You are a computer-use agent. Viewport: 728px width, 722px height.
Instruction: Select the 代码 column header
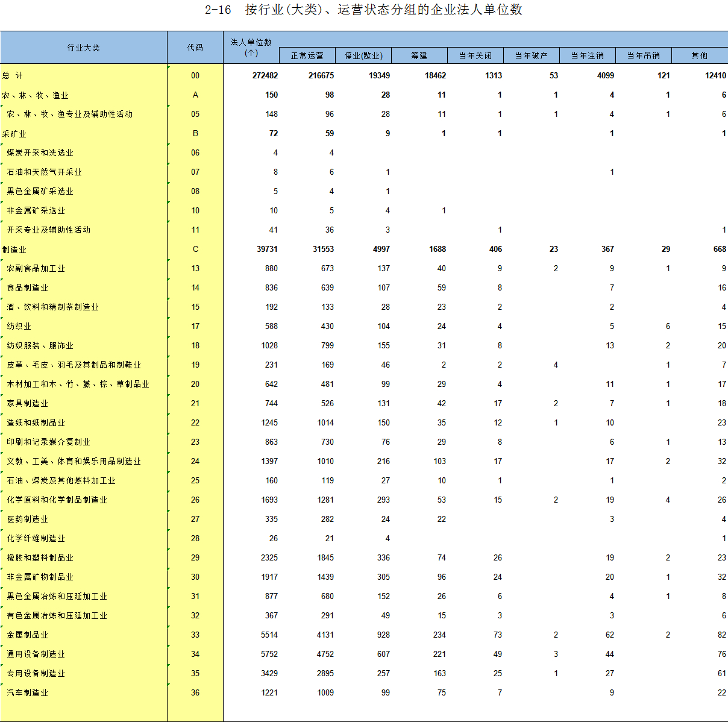coord(195,48)
